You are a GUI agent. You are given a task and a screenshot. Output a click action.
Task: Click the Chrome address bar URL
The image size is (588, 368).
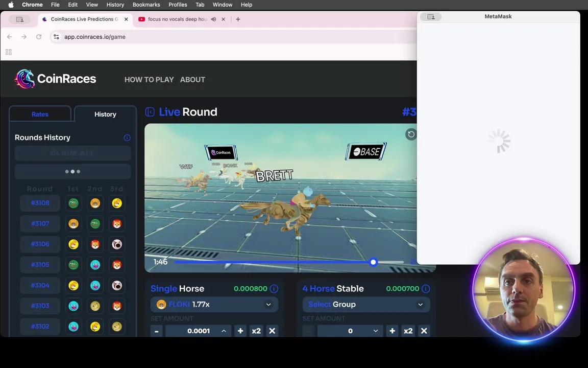coord(95,37)
